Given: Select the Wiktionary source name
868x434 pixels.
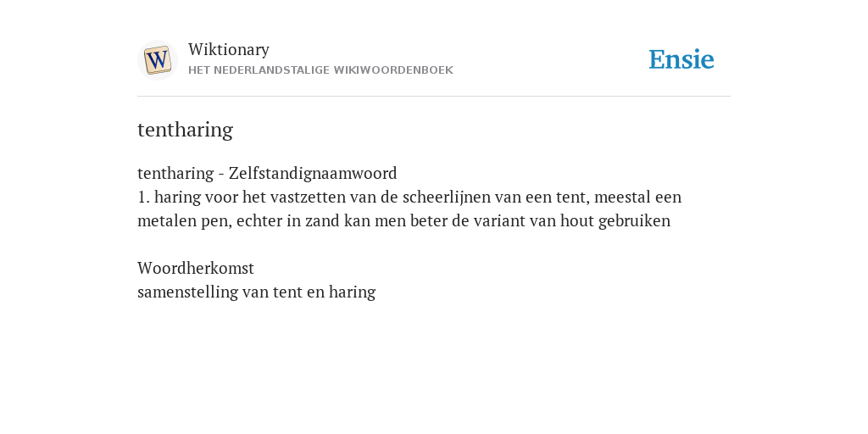Looking at the screenshot, I should (229, 49).
